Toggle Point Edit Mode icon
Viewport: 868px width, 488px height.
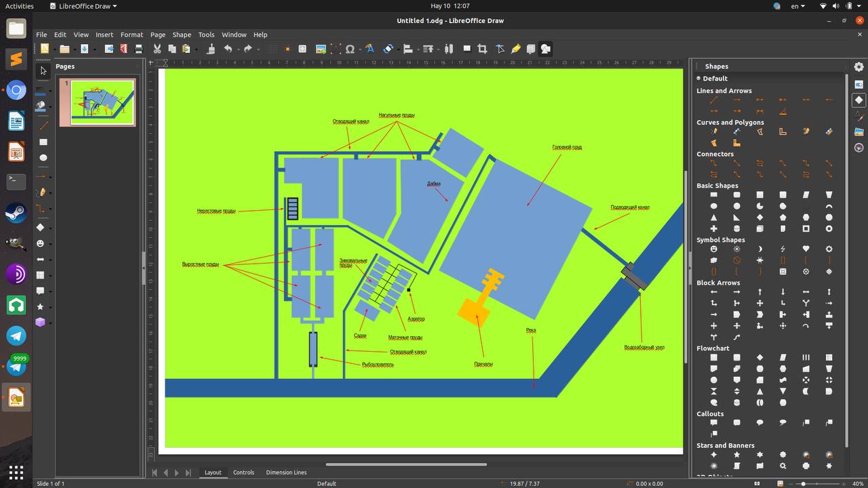[x=500, y=49]
